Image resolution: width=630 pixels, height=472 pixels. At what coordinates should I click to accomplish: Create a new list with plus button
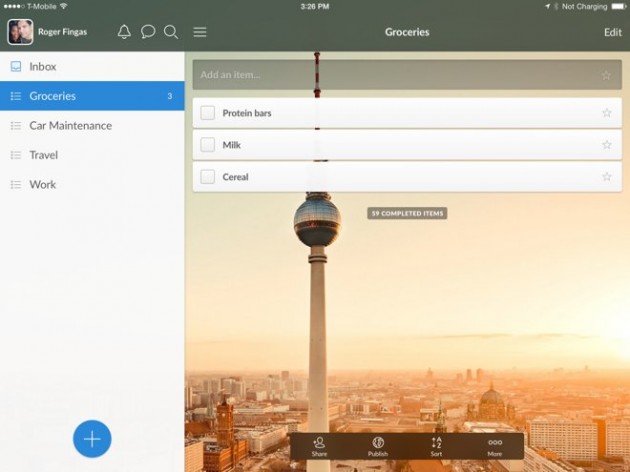coord(92,439)
